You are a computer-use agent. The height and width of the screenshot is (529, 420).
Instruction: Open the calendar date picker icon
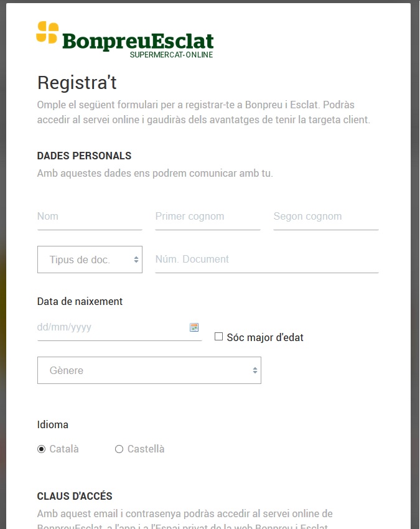coord(194,327)
